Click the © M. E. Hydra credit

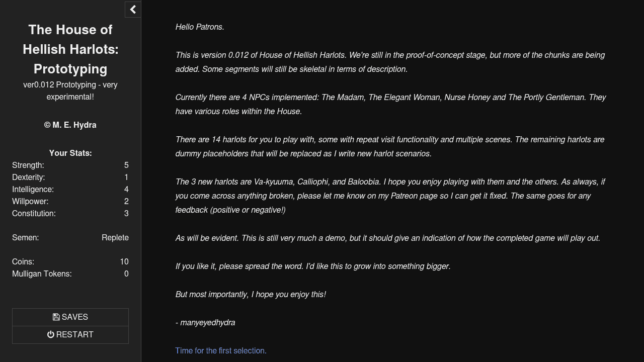[70, 125]
